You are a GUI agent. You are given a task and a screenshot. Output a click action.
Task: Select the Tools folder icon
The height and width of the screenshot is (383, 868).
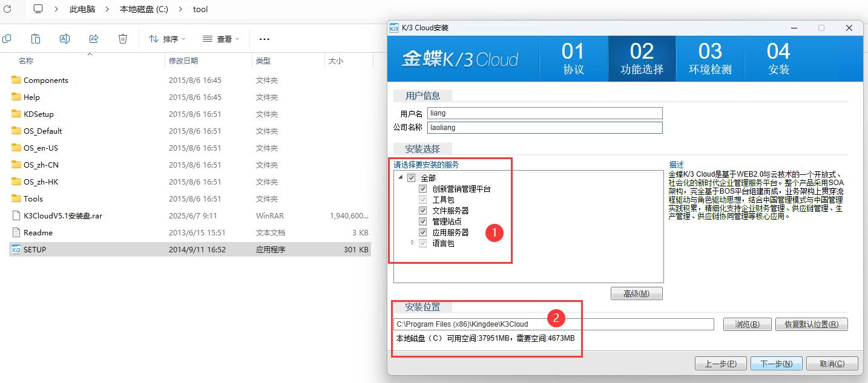pos(16,198)
